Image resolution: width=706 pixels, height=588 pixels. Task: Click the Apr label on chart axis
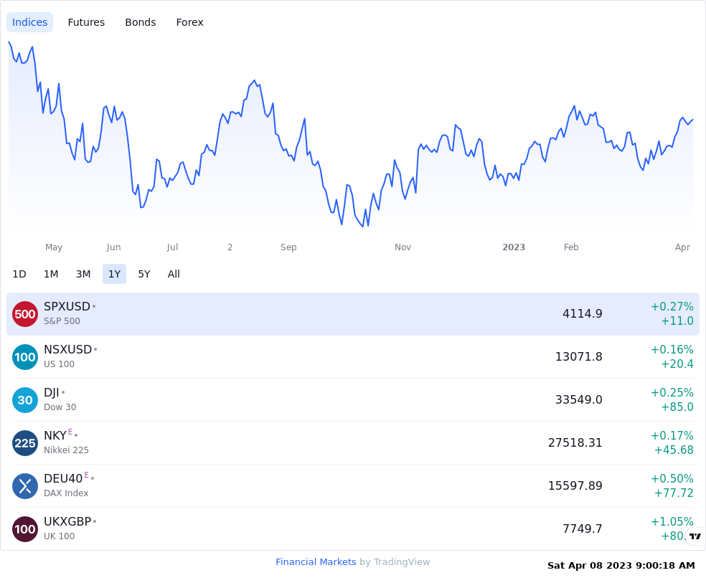[682, 247]
